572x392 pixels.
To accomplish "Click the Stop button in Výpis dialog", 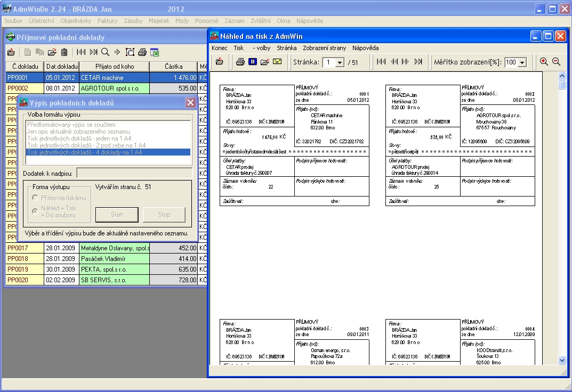I will [164, 215].
